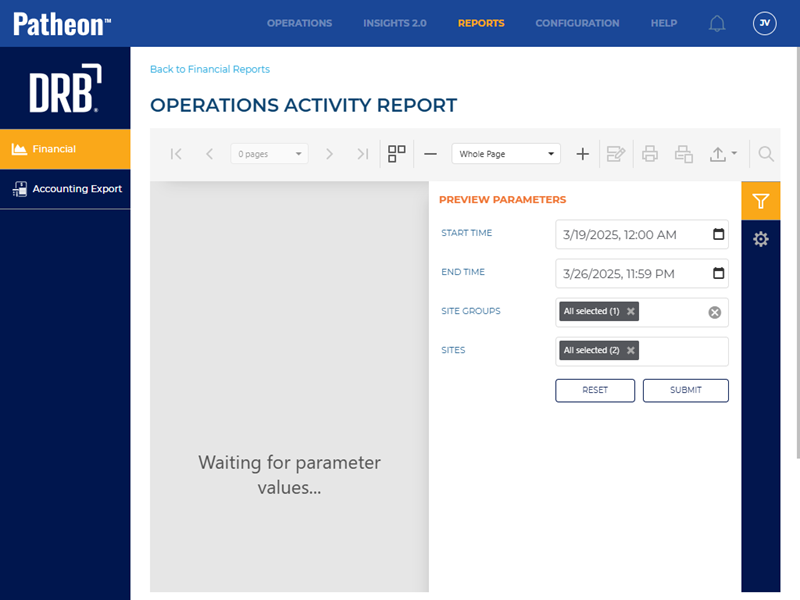The width and height of the screenshot is (800, 600).
Task: Open the calendar picker for Start Time
Action: point(718,235)
